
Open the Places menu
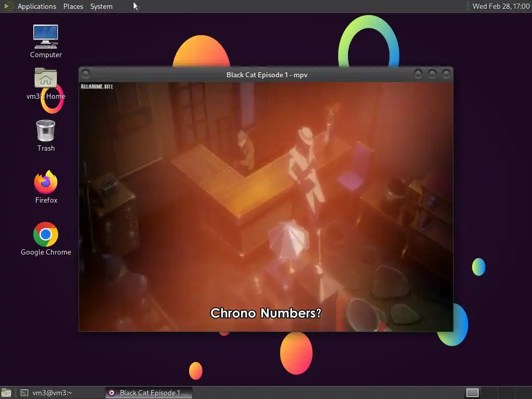[x=73, y=6]
